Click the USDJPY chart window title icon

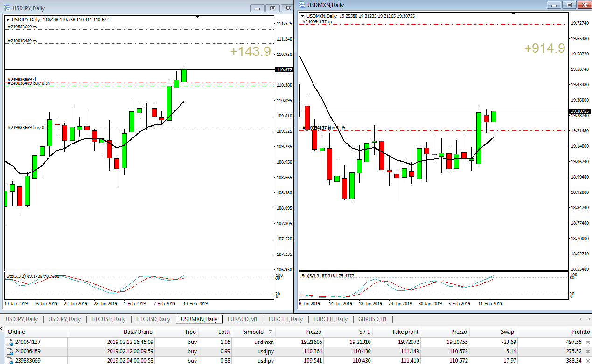pos(6,8)
